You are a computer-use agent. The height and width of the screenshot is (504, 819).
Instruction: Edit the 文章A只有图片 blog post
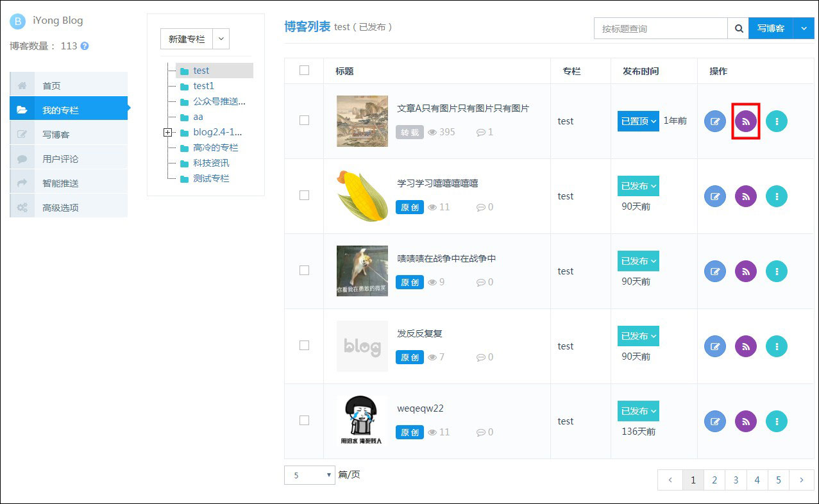coord(715,121)
